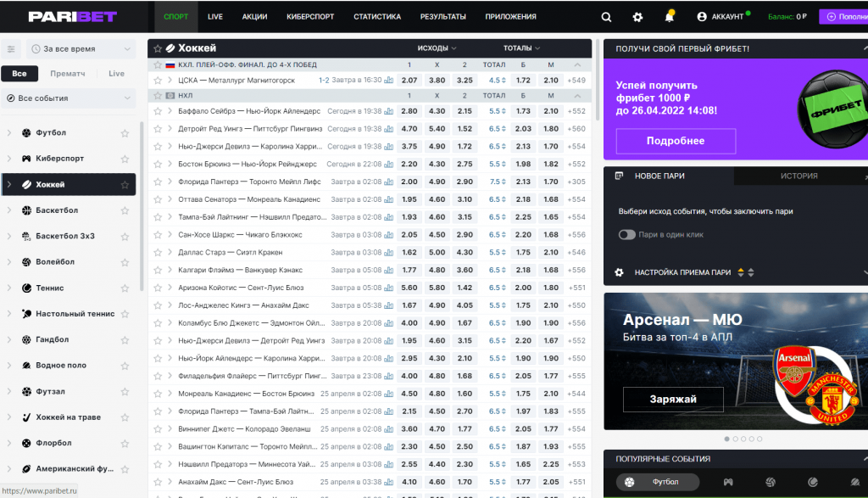Click odds 2.07 for ЦСКА win
The height and width of the screenshot is (498, 868).
(x=409, y=81)
